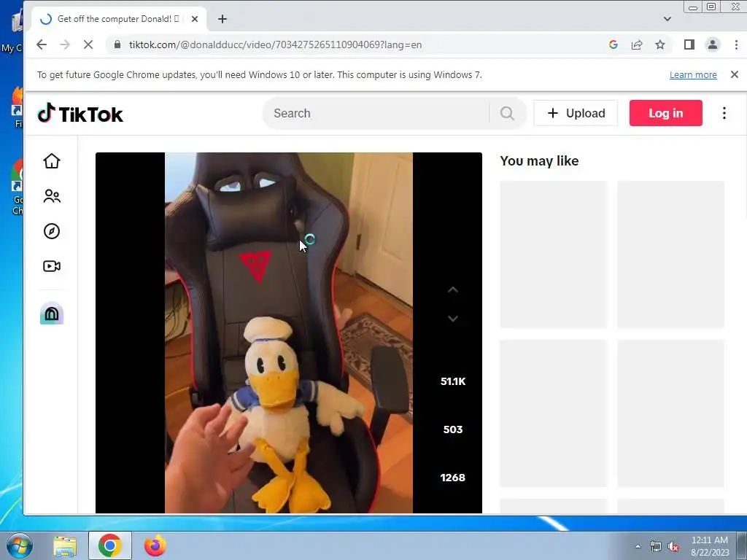Click the magnifier search icon

[507, 113]
